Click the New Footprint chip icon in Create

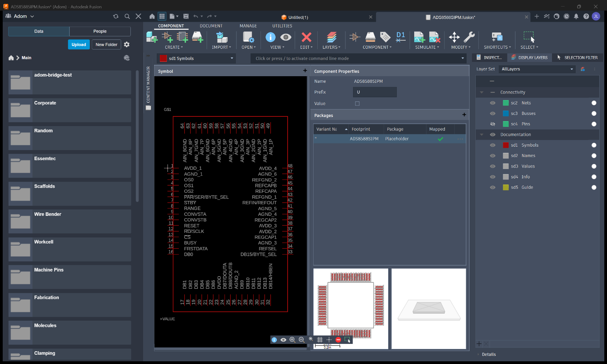[182, 37]
